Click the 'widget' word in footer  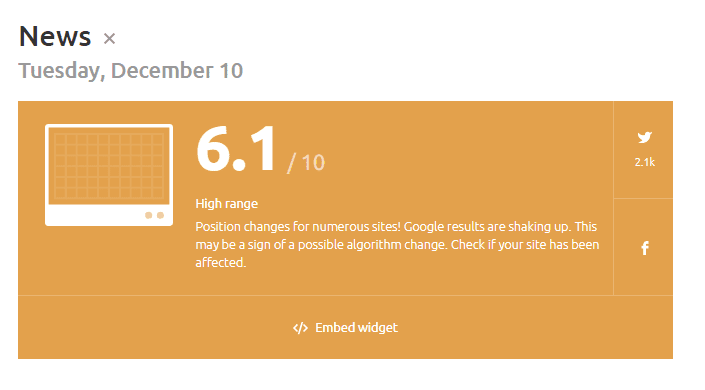click(378, 327)
